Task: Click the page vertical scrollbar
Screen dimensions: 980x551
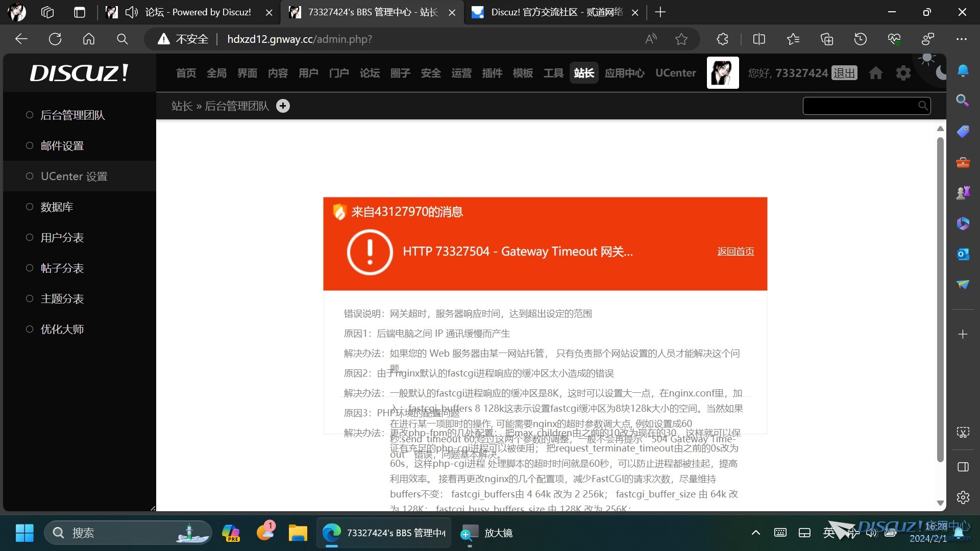Action: (x=940, y=300)
